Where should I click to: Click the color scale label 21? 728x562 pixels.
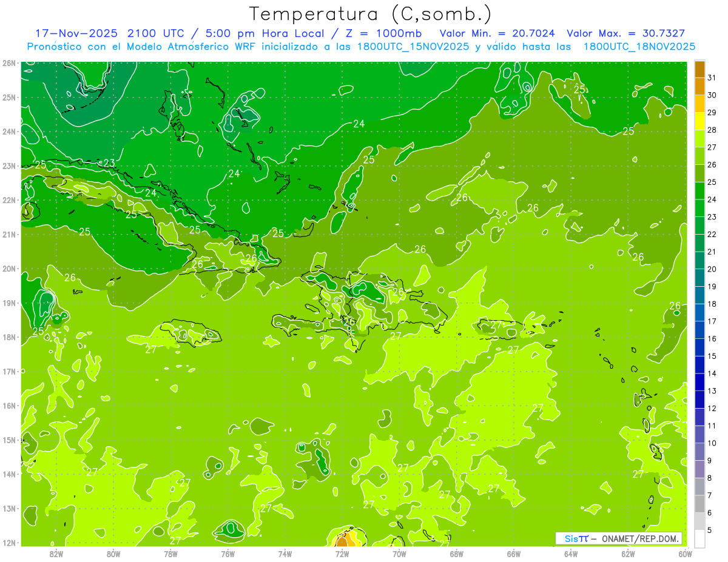coord(712,252)
